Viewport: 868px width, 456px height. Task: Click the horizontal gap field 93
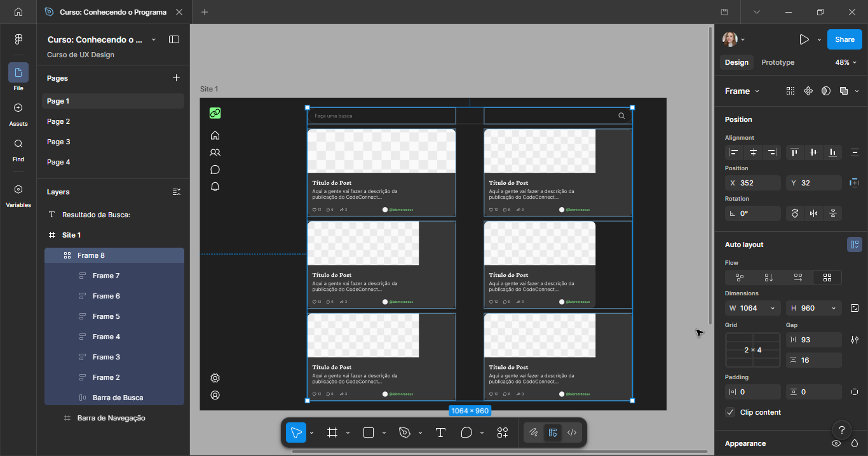[x=814, y=340]
